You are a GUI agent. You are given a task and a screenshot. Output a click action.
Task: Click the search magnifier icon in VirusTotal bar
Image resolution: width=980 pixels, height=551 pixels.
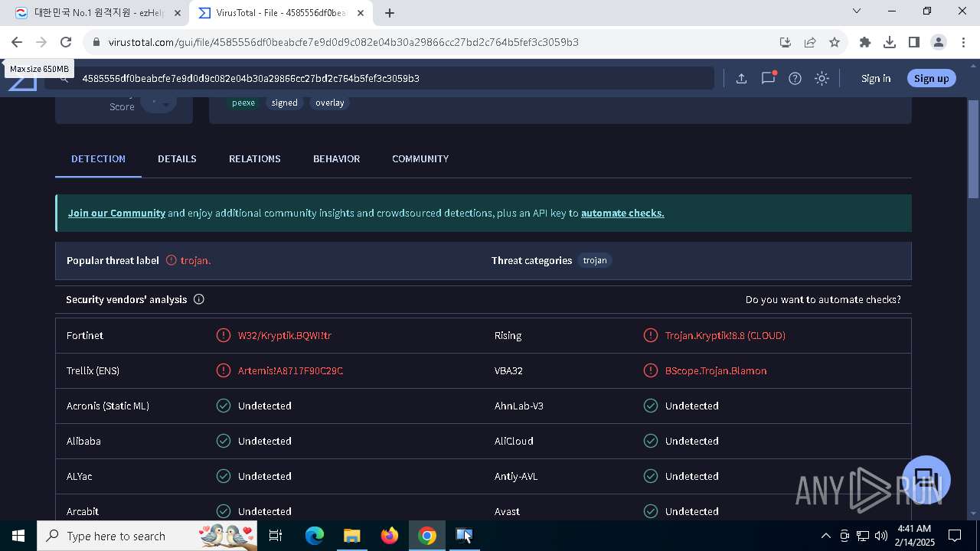click(x=64, y=78)
